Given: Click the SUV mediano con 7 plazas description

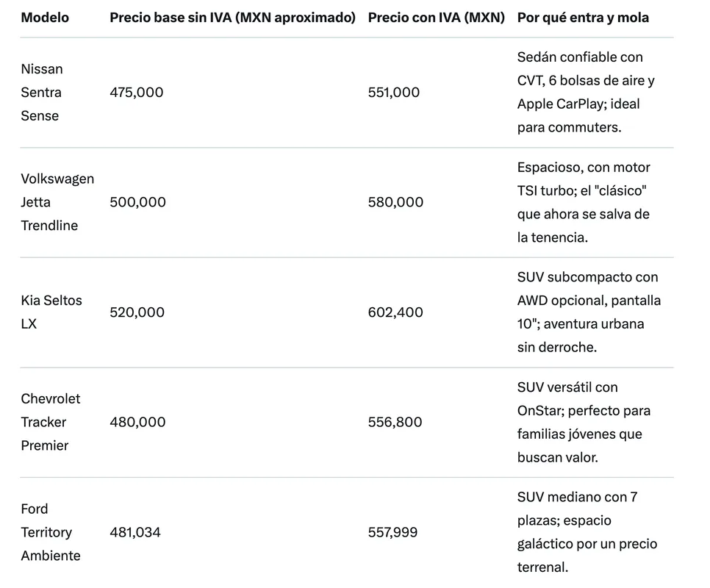Looking at the screenshot, I should pyautogui.click(x=587, y=532).
